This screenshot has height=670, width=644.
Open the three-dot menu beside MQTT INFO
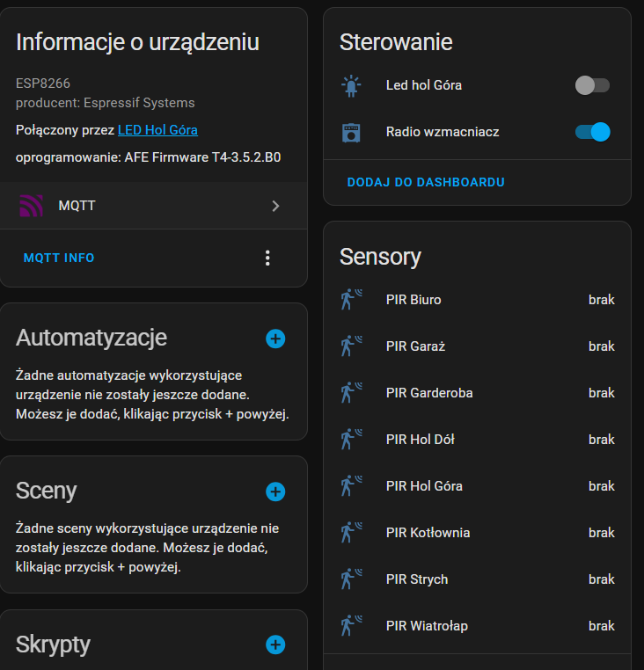[x=267, y=259]
